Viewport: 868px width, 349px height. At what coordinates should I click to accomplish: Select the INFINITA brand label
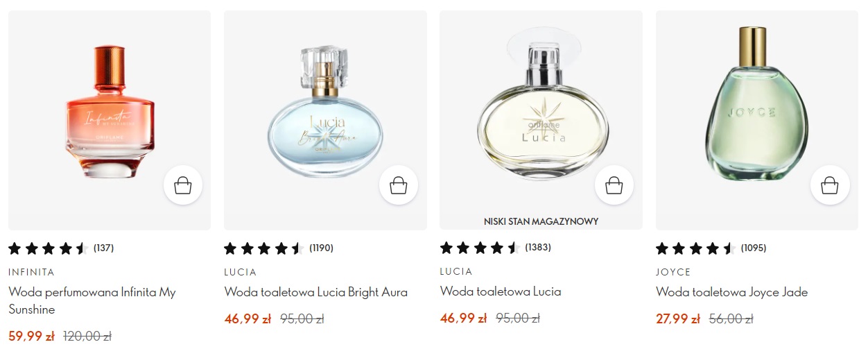click(31, 272)
